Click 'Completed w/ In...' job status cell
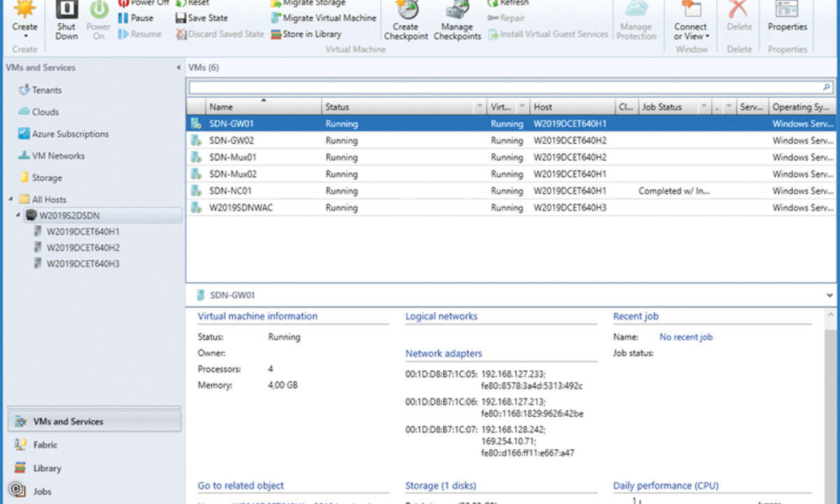 [x=674, y=190]
